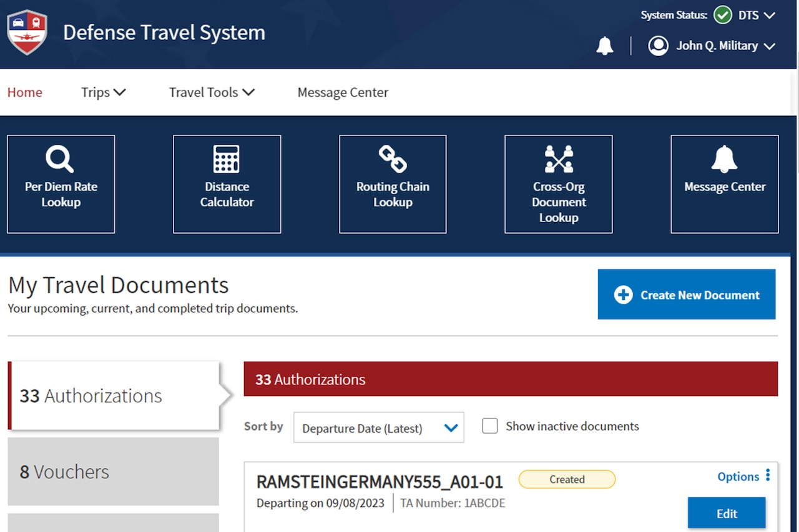Click the Created status badge

[x=567, y=479]
